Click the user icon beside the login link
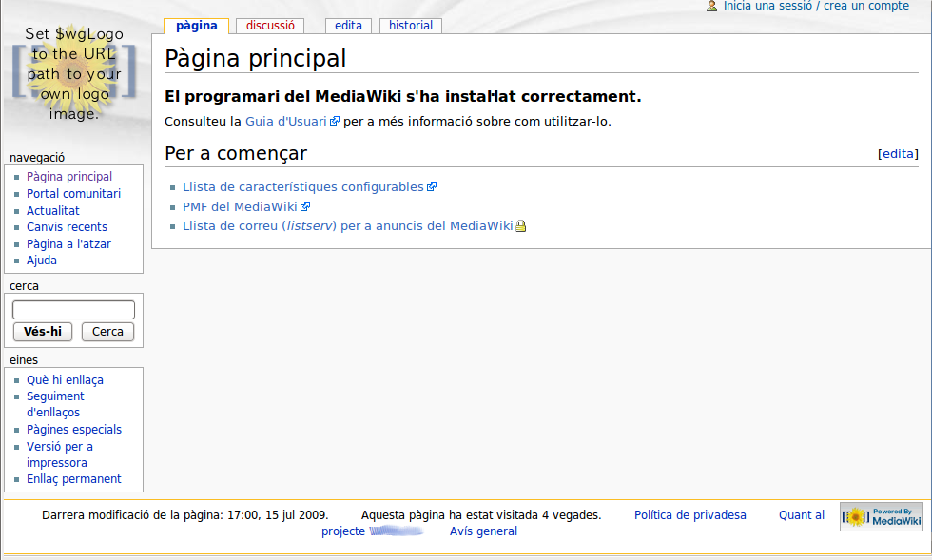The height and width of the screenshot is (560, 932). coord(711,6)
